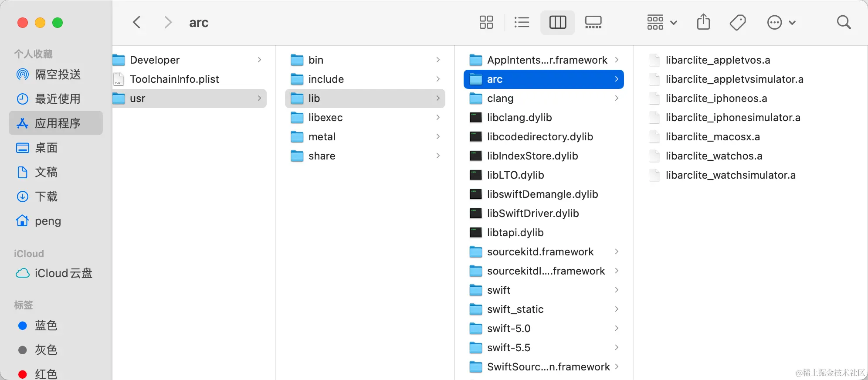The width and height of the screenshot is (868, 380).
Task: Open iCloud Drive in the sidebar
Action: (63, 273)
